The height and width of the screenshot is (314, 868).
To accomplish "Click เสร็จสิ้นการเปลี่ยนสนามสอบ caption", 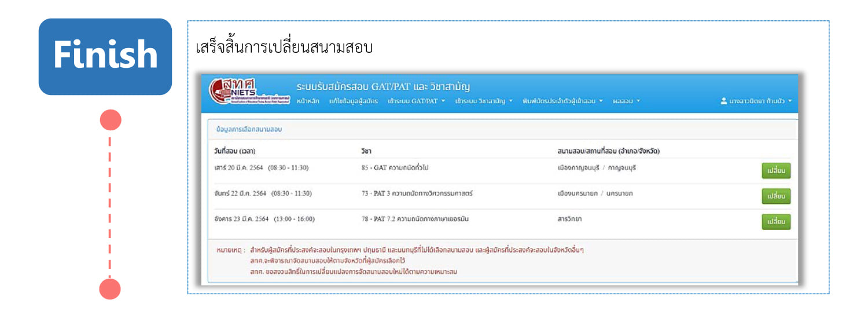I will tap(285, 48).
